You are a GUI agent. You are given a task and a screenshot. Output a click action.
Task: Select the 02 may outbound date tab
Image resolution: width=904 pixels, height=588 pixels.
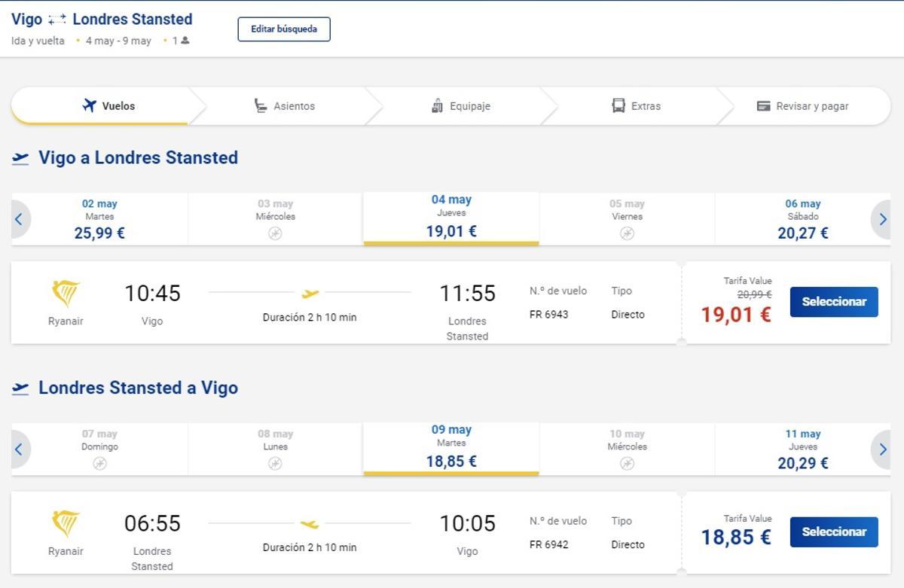[x=99, y=219]
